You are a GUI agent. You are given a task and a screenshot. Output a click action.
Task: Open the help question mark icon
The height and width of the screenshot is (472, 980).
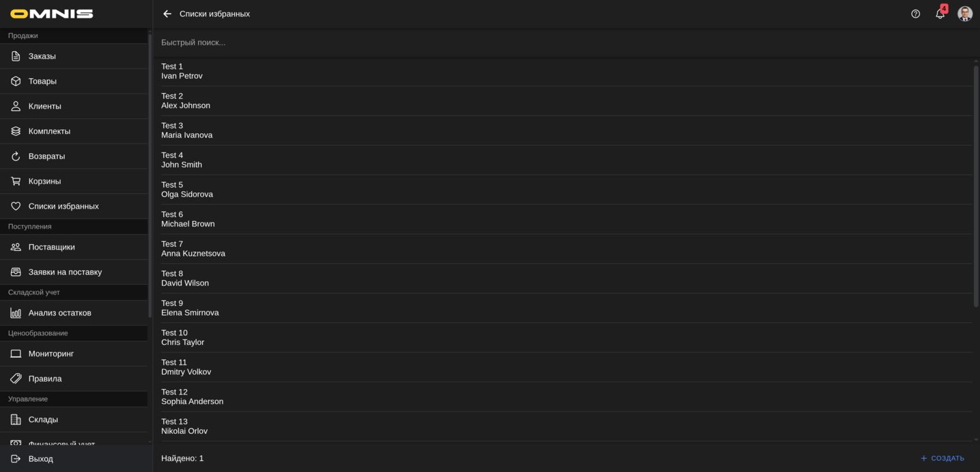915,14
